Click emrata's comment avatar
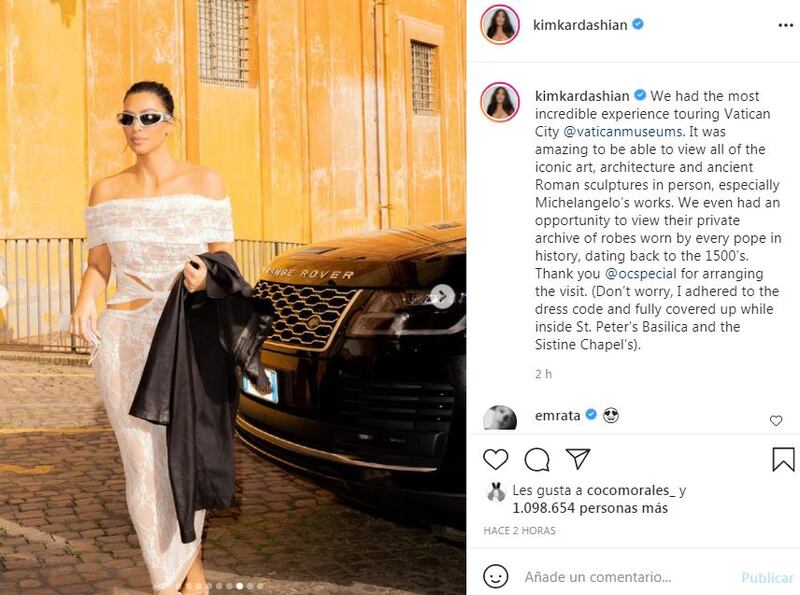The width and height of the screenshot is (800, 595). (x=500, y=417)
